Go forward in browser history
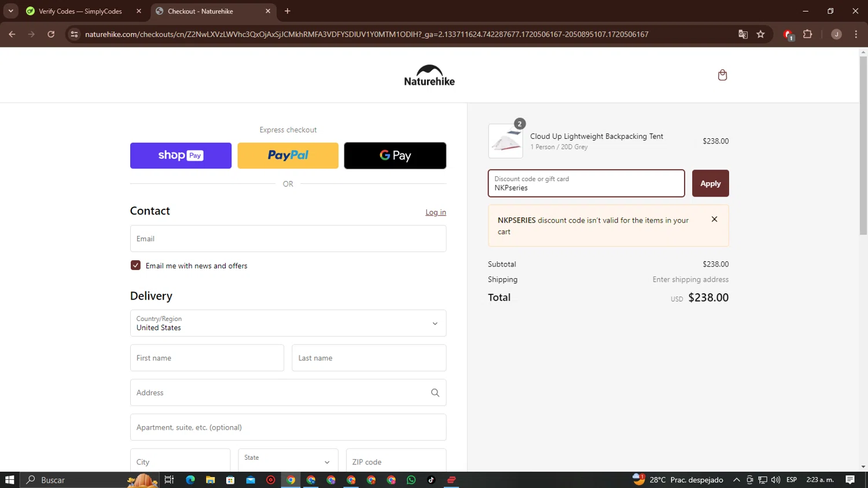868x488 pixels. (x=31, y=34)
